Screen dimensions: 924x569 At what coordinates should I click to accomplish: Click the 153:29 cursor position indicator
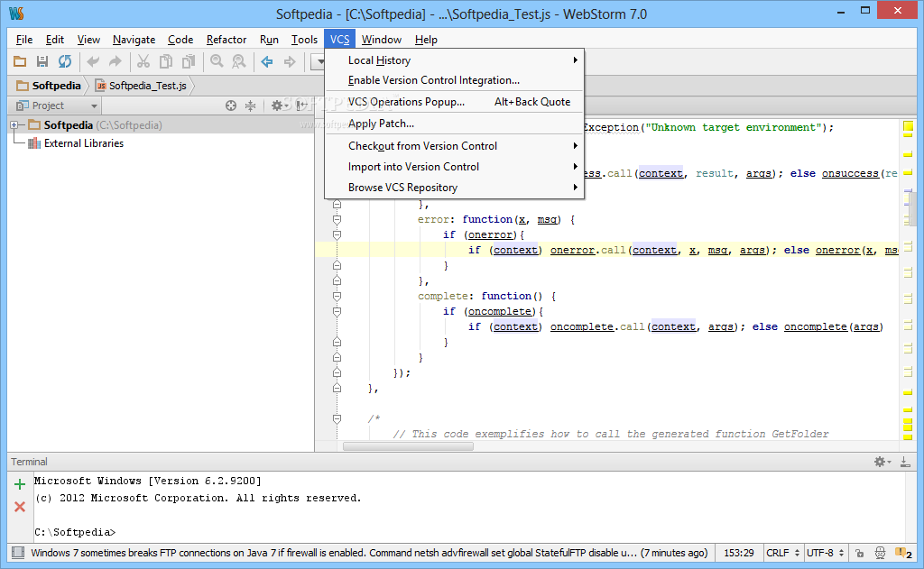[x=739, y=553]
